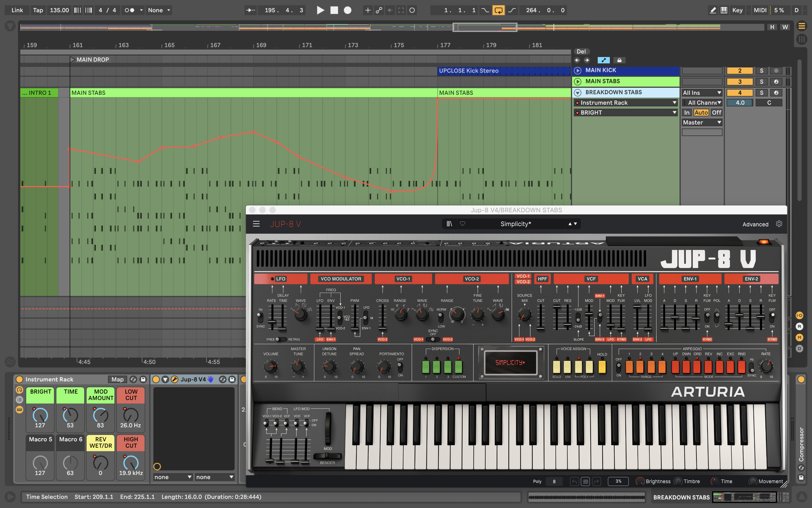
Task: Click the W width optimize button
Action: (785, 27)
